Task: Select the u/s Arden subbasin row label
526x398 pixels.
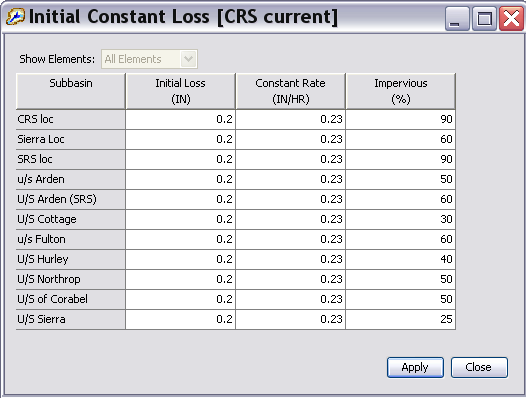Action: click(71, 179)
